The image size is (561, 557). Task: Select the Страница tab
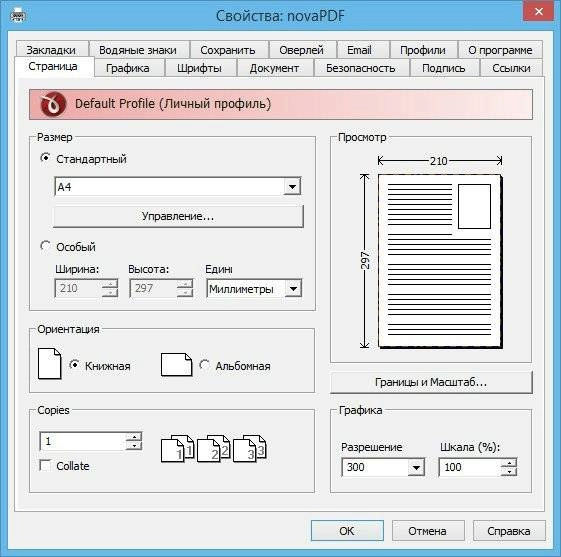tap(53, 66)
